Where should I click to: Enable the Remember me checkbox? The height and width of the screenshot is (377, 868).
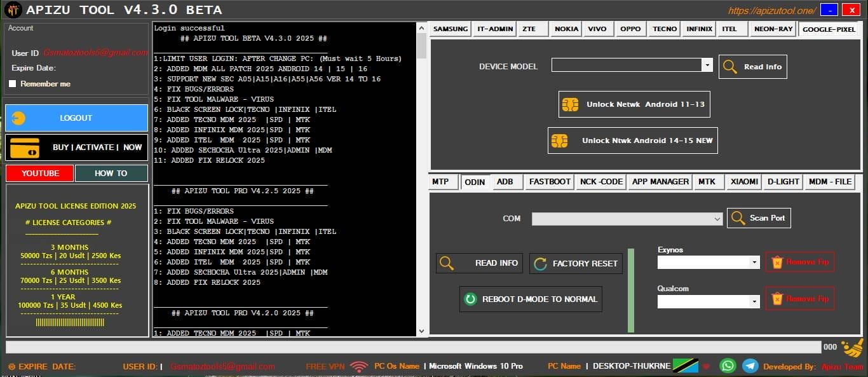pos(11,83)
